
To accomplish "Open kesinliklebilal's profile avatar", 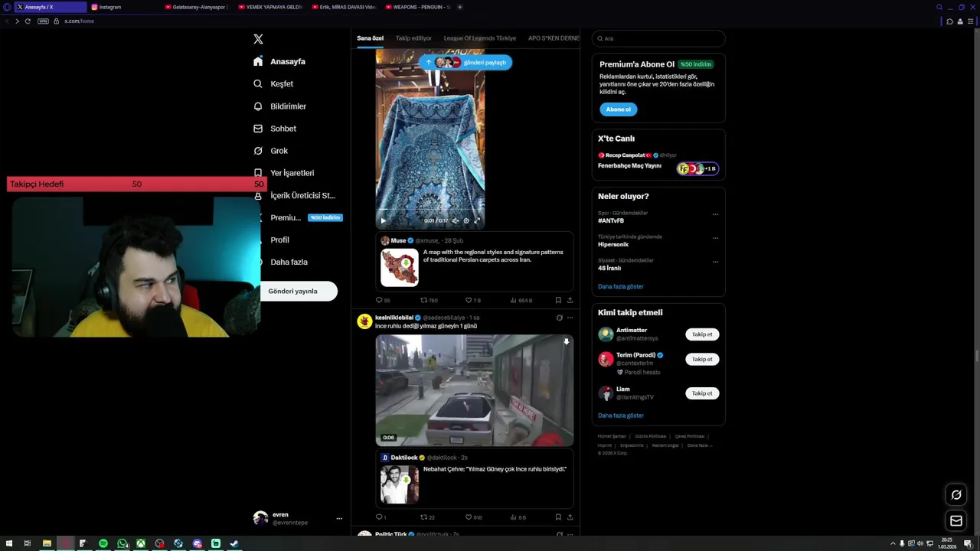I will tap(364, 321).
